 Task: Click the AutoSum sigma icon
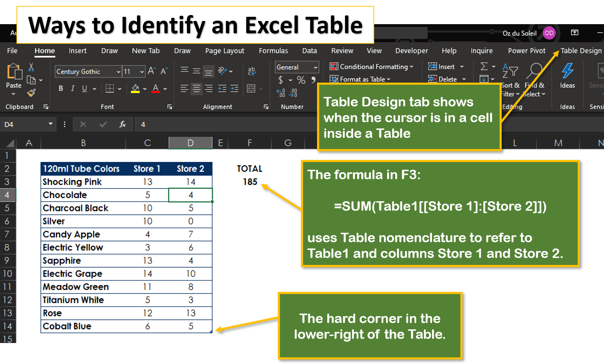pyautogui.click(x=485, y=66)
